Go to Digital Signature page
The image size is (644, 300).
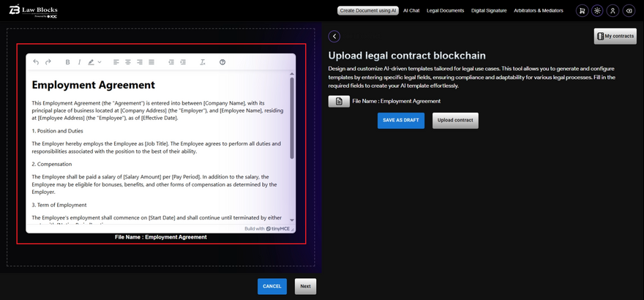click(488, 11)
